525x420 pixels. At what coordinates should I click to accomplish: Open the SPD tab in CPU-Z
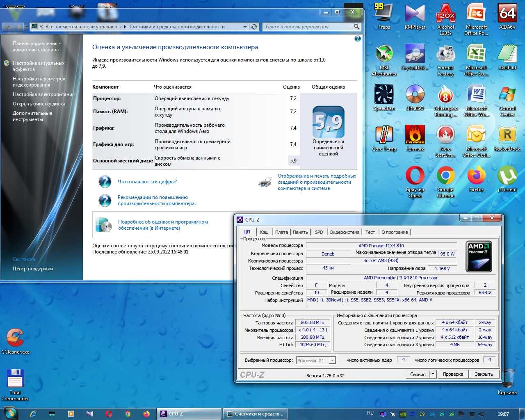point(319,232)
